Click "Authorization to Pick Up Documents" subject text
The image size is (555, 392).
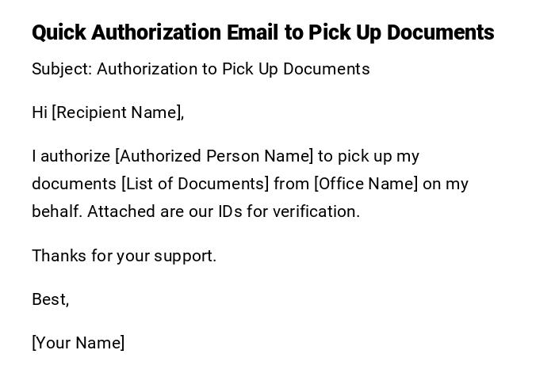[233, 69]
